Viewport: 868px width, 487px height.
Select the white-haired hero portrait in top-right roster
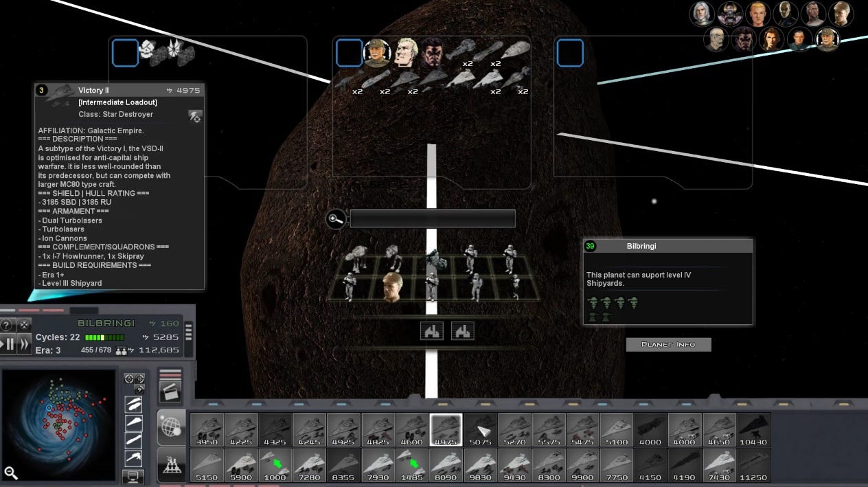[702, 14]
